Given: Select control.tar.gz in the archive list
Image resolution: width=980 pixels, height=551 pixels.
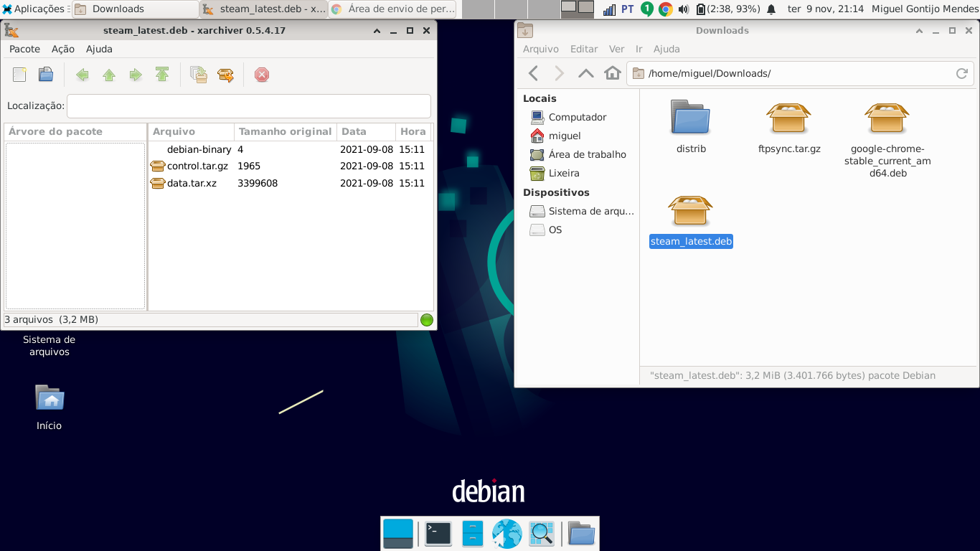Looking at the screenshot, I should click(291, 166).
